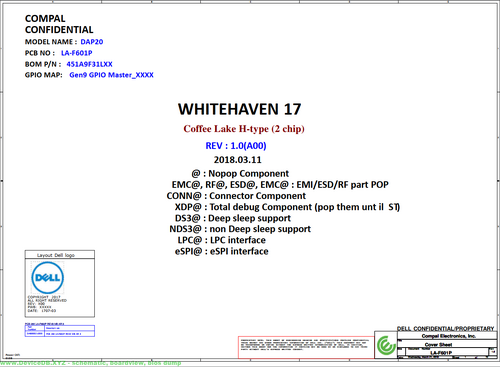
Task: Click the "GPIO MAP:" label
Action: (44, 75)
